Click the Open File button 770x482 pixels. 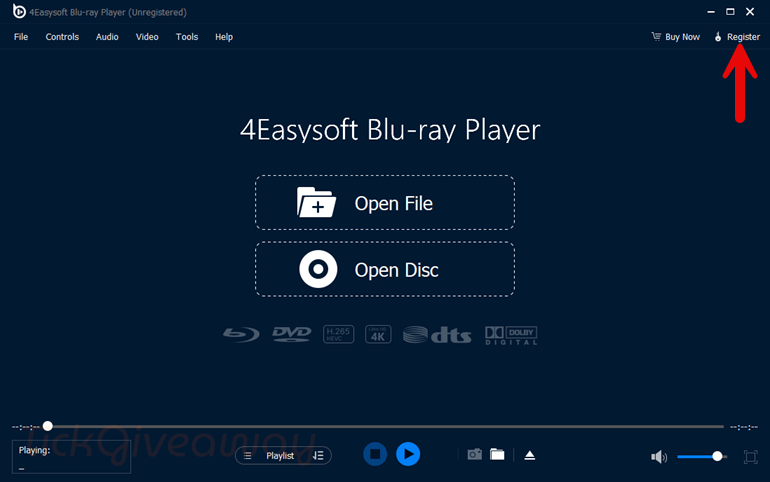[385, 203]
